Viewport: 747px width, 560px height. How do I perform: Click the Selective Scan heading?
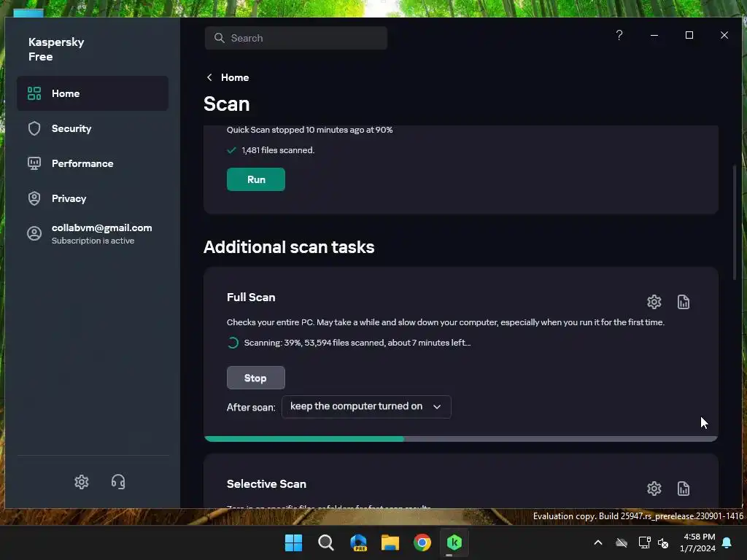click(x=266, y=484)
